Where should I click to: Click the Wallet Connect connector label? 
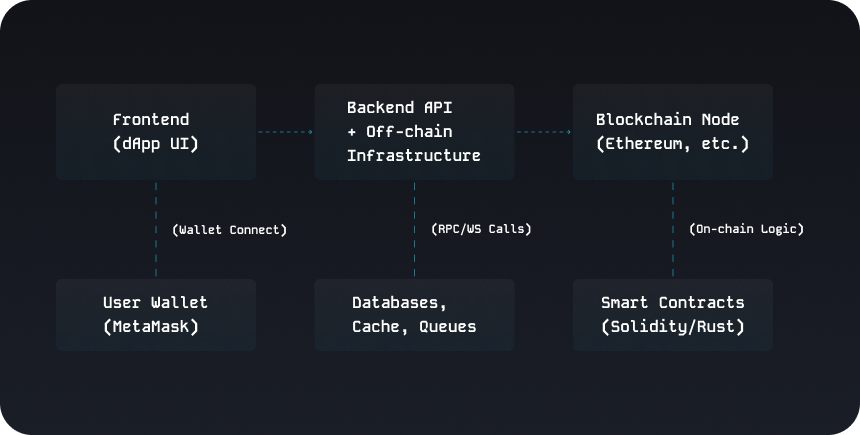pyautogui.click(x=229, y=230)
